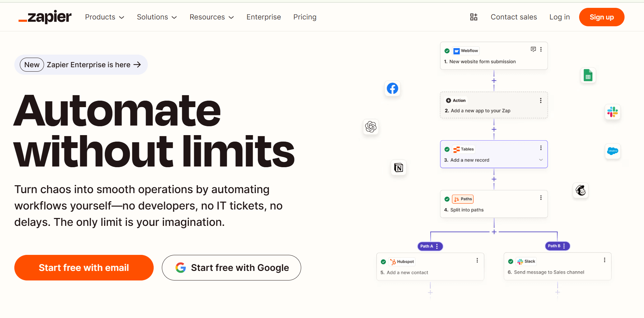Click Contact sales link
Viewport: 644px width, 318px height.
pos(514,17)
